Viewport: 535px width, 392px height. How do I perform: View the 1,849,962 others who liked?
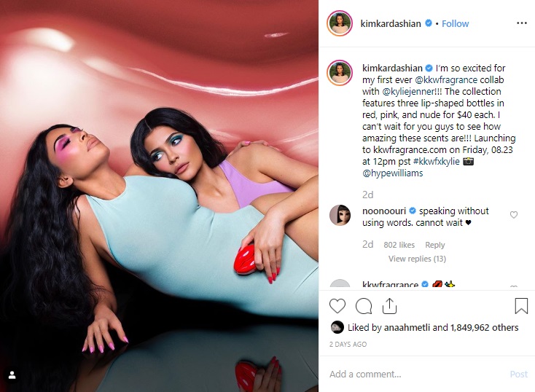tap(484, 328)
